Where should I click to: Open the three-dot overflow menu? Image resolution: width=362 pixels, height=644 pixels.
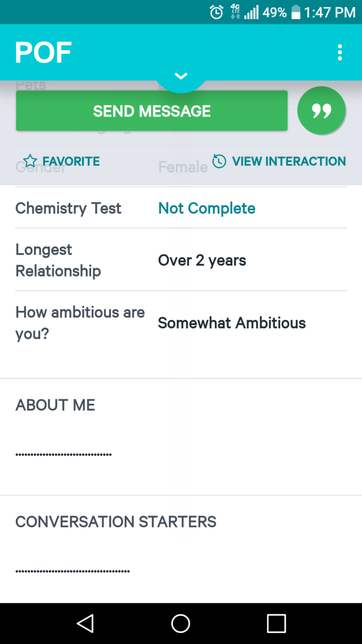coord(340,52)
